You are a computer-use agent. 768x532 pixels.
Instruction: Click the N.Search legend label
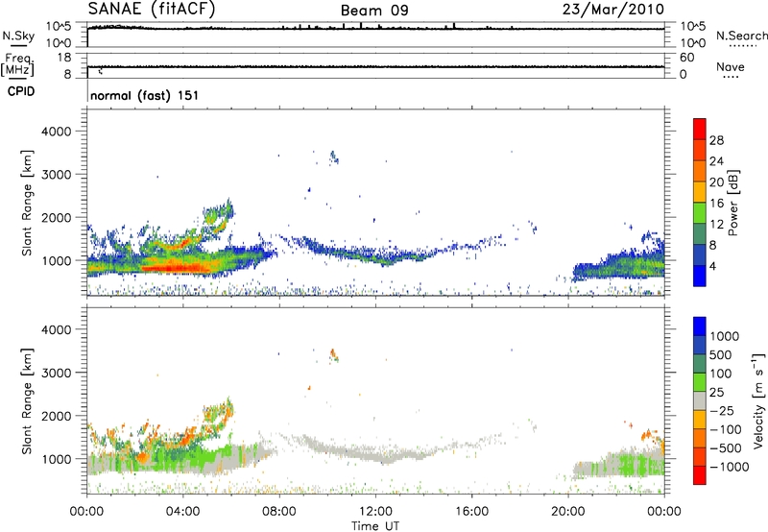pos(741,36)
